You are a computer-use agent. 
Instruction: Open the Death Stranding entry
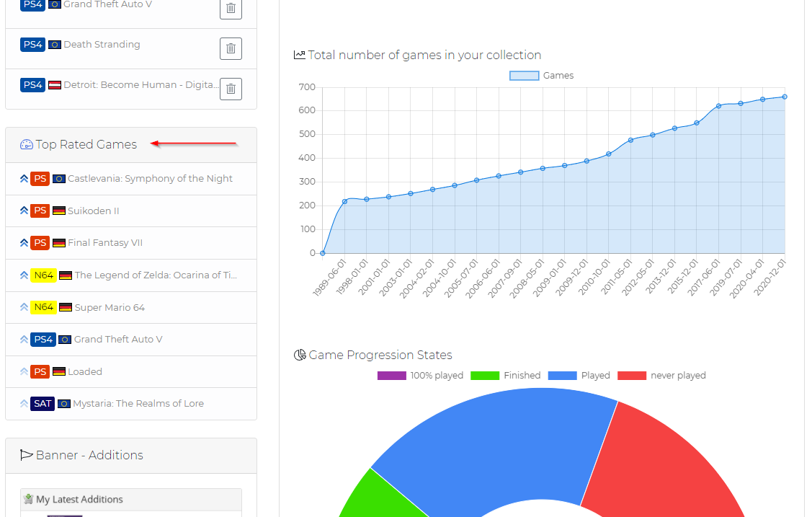click(102, 45)
